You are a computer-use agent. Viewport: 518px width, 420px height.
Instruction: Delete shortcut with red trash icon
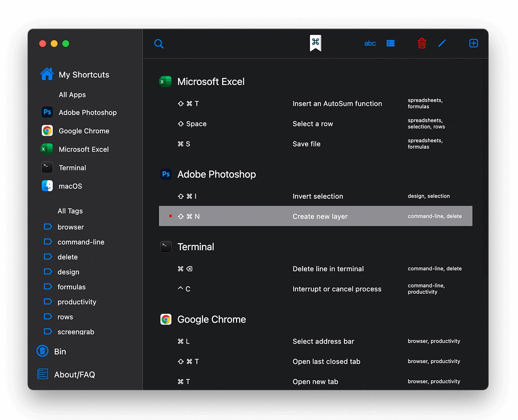click(422, 43)
